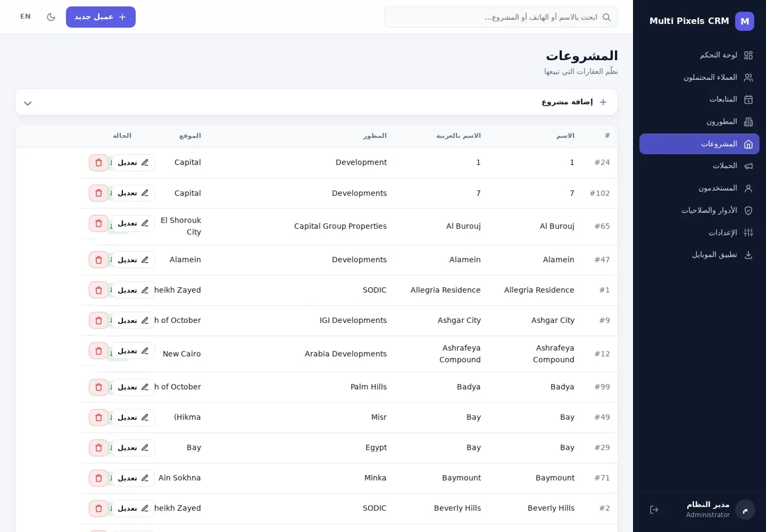
Task: Click the الاسم بالعربية column header
Action: [x=458, y=136]
